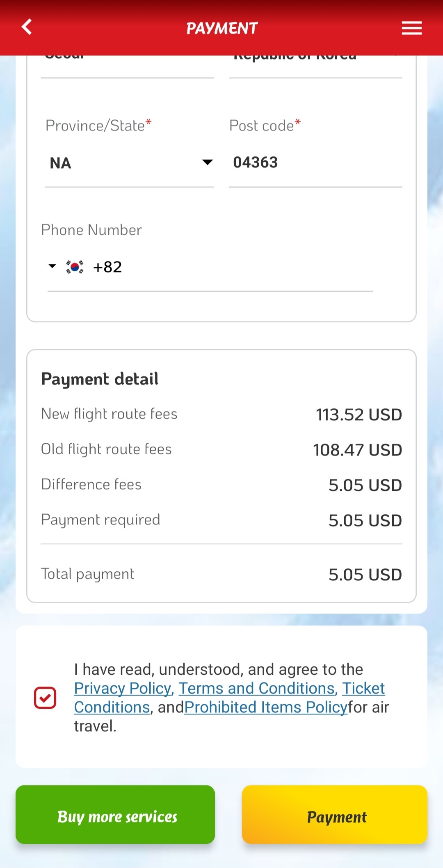Screen dimensions: 443x868
Task: Click the Post code field with 04363
Action: [x=315, y=163]
